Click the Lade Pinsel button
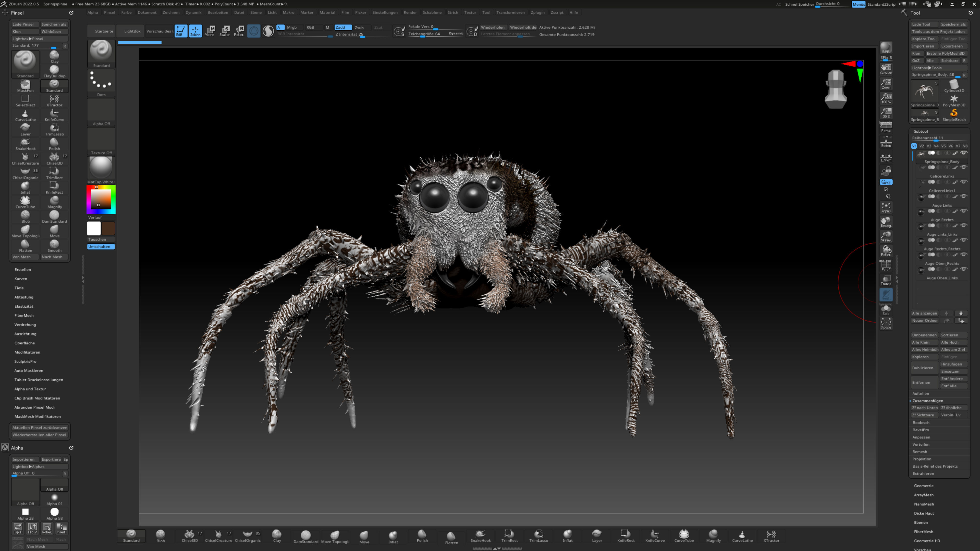The height and width of the screenshot is (551, 980). coord(25,24)
